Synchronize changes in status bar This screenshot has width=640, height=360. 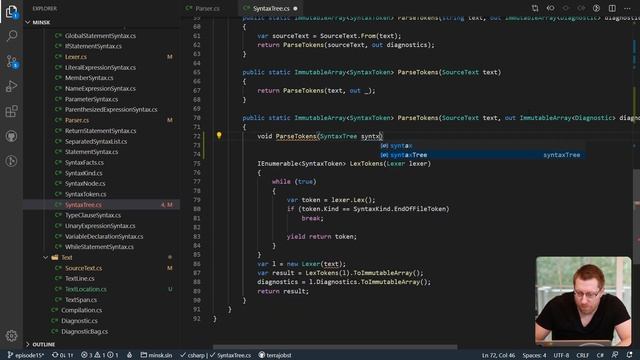pos(62,355)
